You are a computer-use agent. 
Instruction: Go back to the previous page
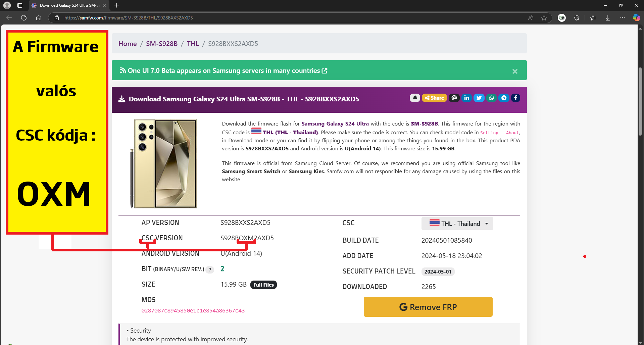pyautogui.click(x=9, y=18)
